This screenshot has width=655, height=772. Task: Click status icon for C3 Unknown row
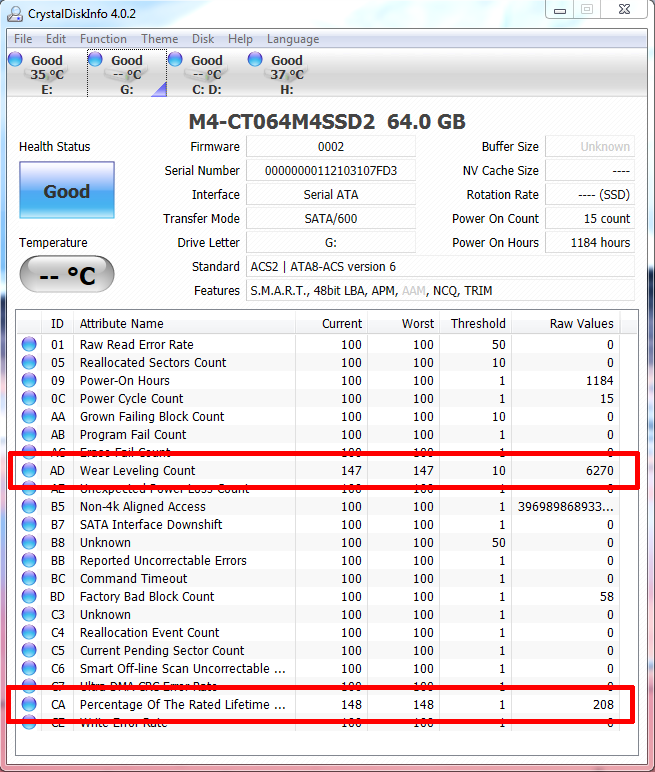pyautogui.click(x=29, y=614)
